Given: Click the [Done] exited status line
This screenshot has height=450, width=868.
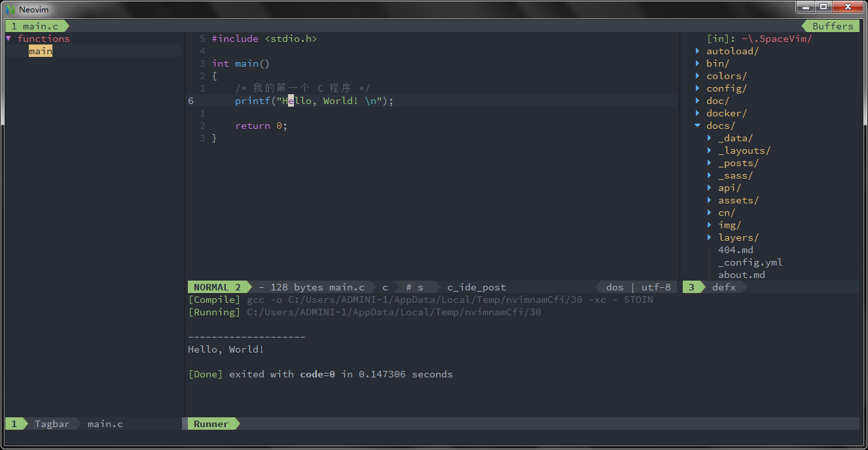Looking at the screenshot, I should point(320,374).
